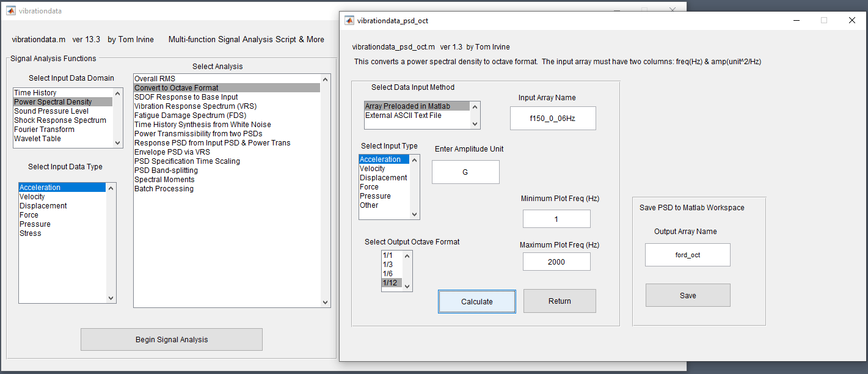Click Return button
This screenshot has height=374, width=868.
(560, 301)
